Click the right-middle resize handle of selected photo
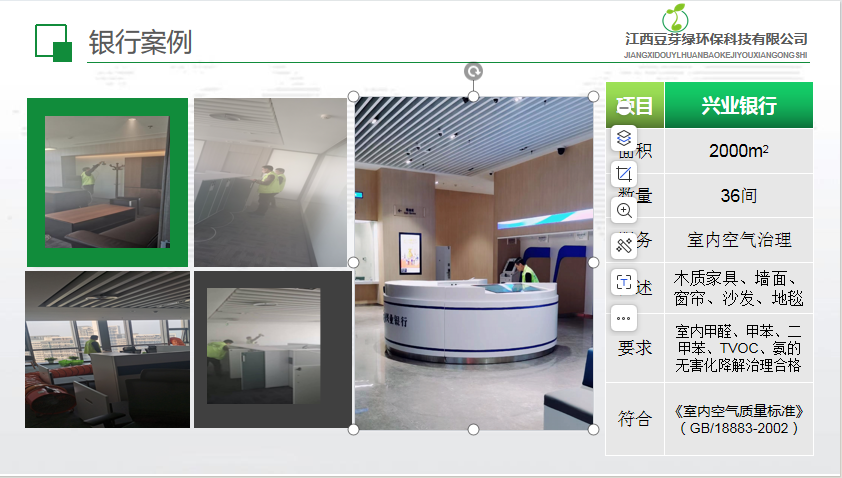842x478 pixels. click(593, 262)
